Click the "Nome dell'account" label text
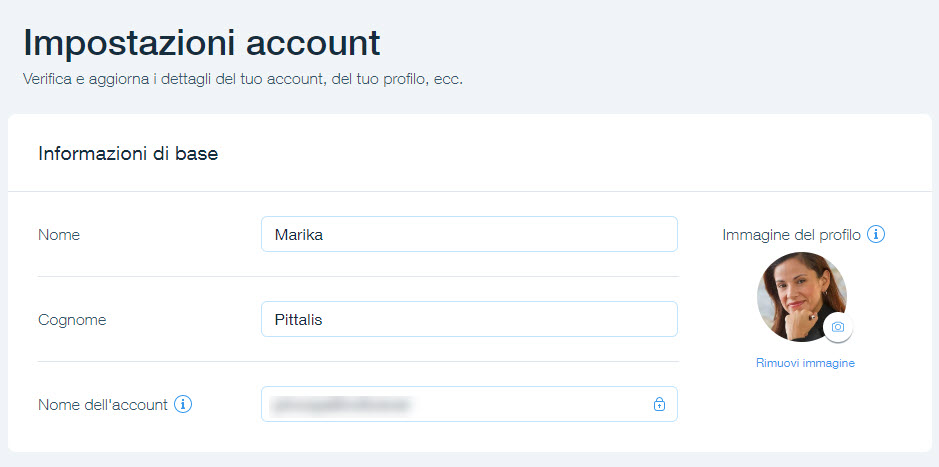Screen dimensions: 939x467 102,405
